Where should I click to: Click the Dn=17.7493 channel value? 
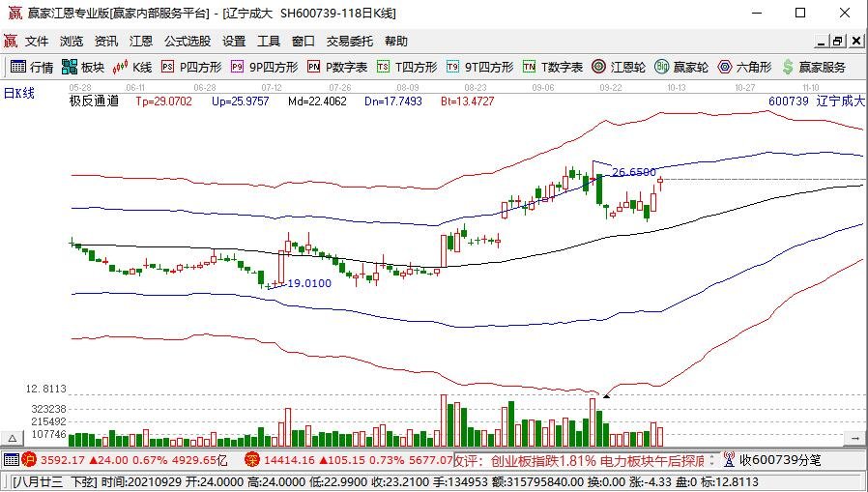(x=393, y=101)
